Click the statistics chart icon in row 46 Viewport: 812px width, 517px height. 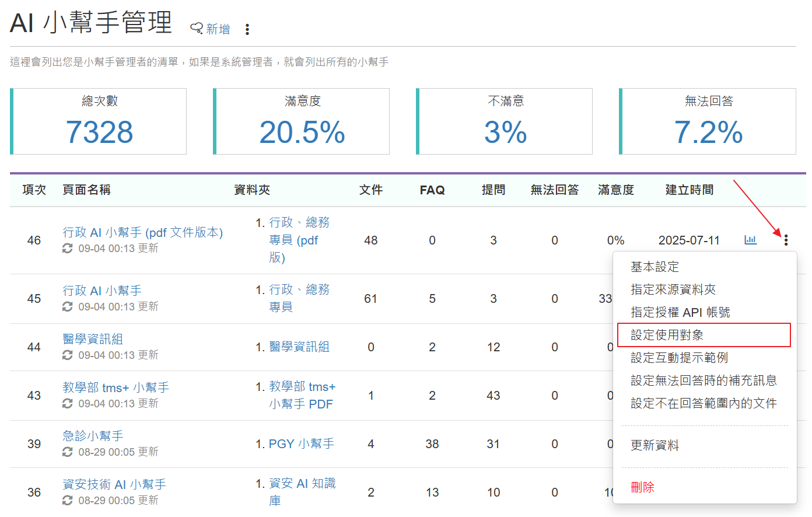tap(750, 240)
